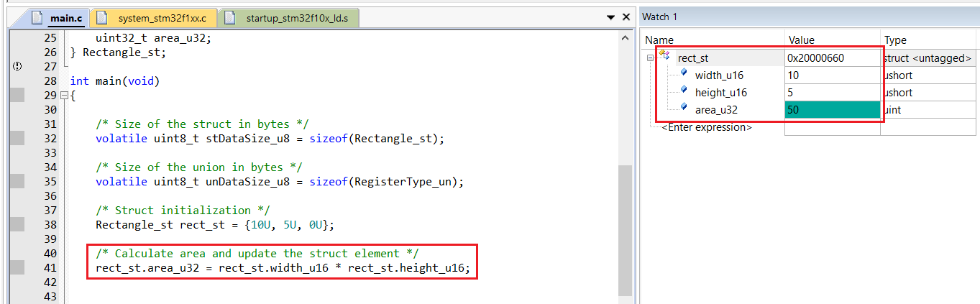Click the Enter expression field

[x=707, y=127]
